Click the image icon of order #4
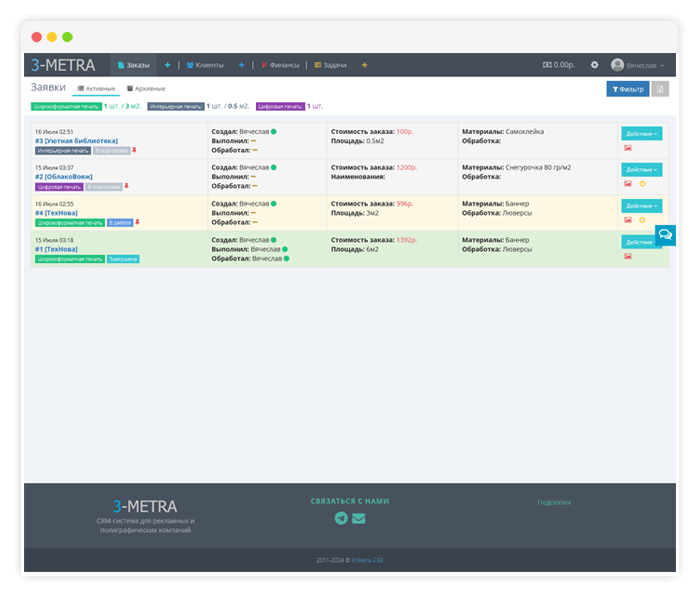Screen dimensions: 700x600 tap(628, 220)
